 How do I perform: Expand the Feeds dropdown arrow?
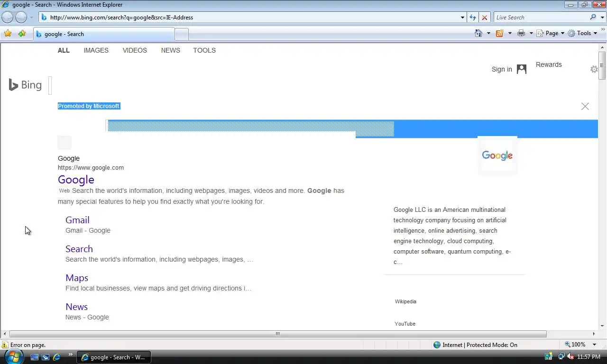(510, 33)
